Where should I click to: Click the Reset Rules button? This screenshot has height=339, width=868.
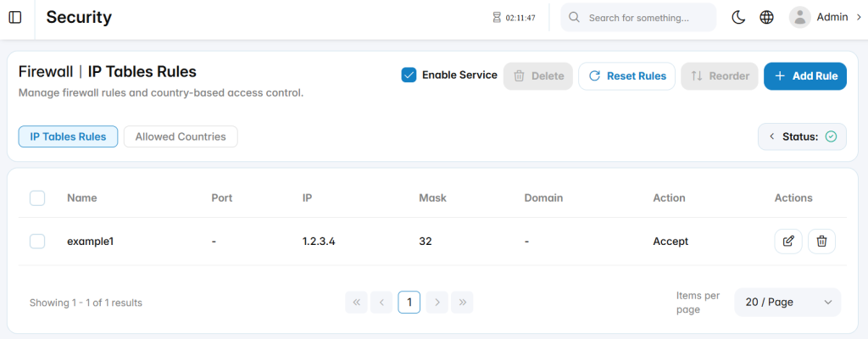coord(626,76)
